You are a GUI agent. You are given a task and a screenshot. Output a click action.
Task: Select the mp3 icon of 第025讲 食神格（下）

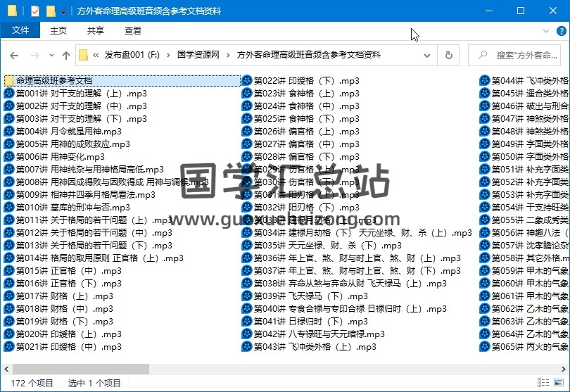[x=247, y=118]
